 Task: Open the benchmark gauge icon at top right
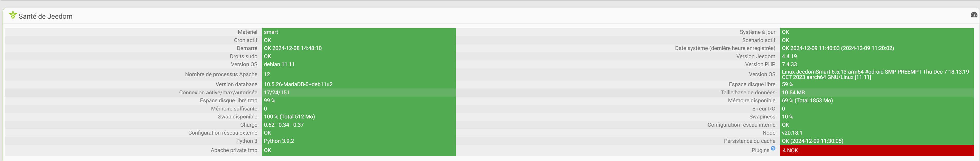click(x=974, y=15)
